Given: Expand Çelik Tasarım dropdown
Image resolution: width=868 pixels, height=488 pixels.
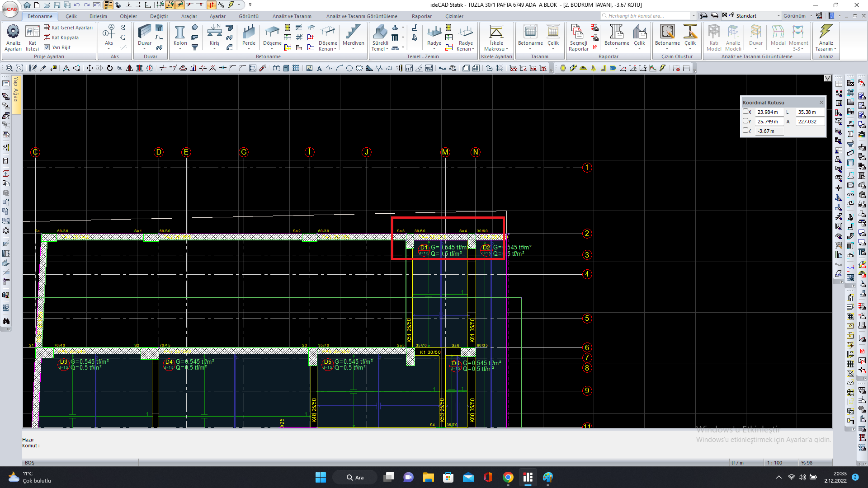Looking at the screenshot, I should [553, 48].
